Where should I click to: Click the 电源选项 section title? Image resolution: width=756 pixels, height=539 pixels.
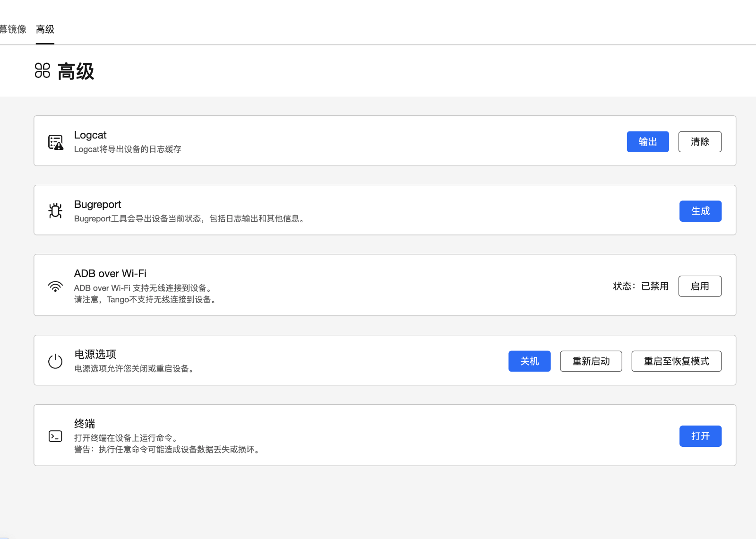[x=95, y=354]
